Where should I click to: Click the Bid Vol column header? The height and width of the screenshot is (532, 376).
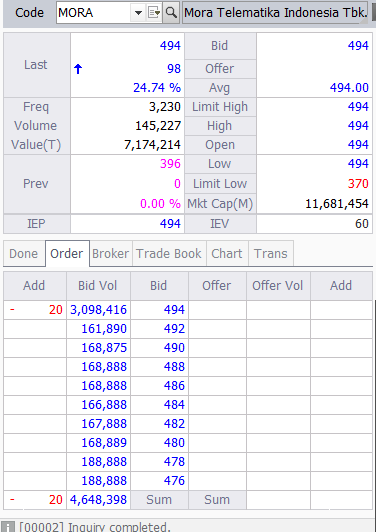[98, 285]
